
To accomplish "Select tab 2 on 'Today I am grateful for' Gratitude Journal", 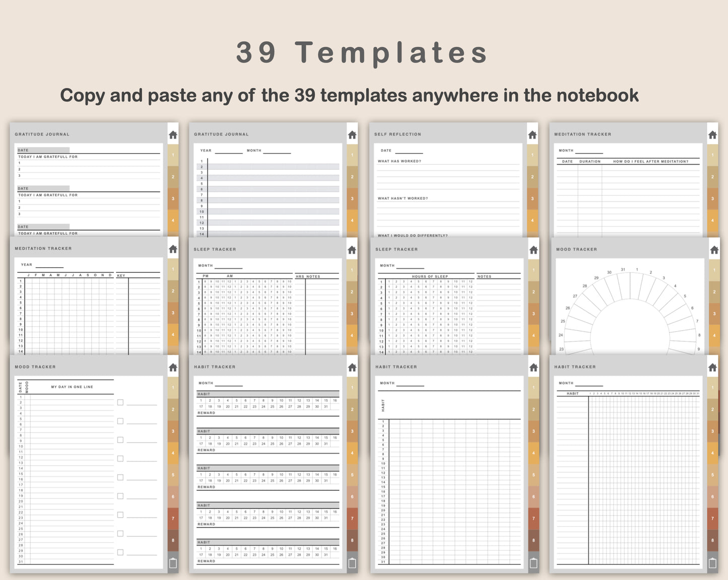I will point(173,177).
